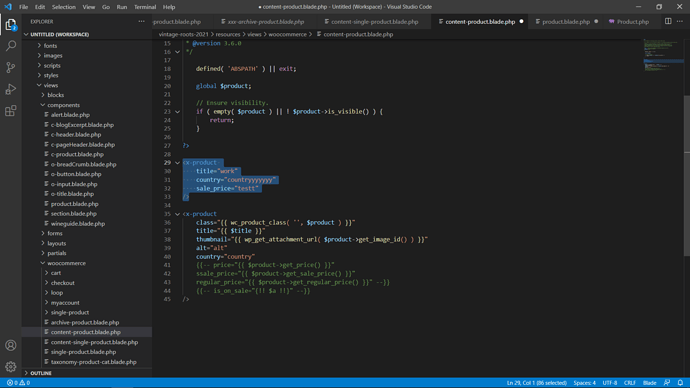The image size is (690, 388).
Task: Switch to Product.php tab
Action: click(632, 22)
